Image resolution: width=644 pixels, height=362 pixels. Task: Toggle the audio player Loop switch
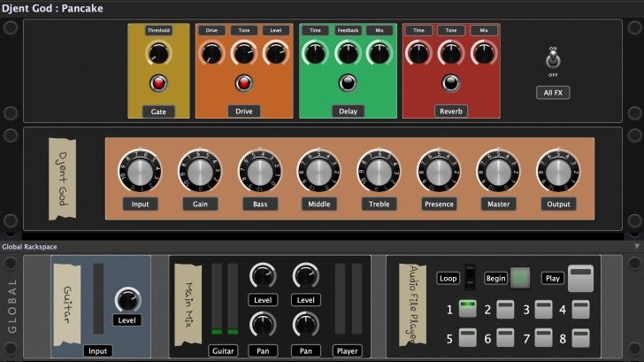tap(471, 278)
